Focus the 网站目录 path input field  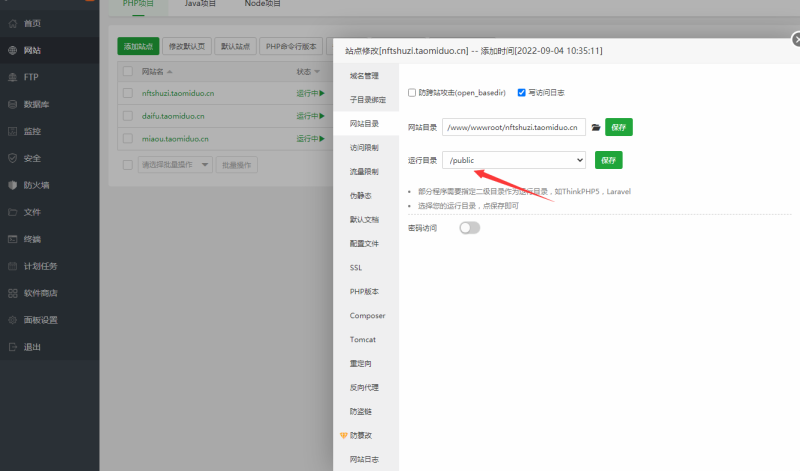[x=514, y=127]
